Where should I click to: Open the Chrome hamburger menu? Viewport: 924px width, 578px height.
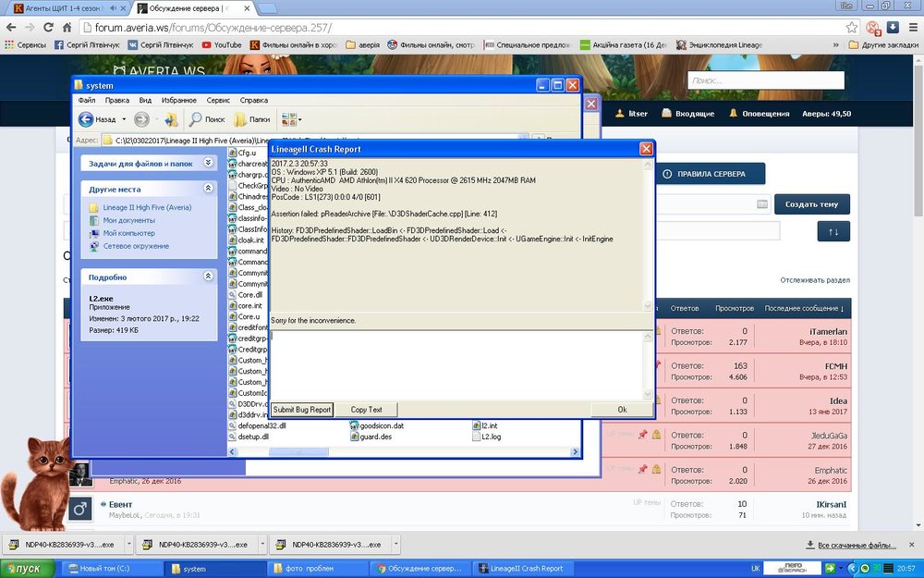pyautogui.click(x=911, y=28)
